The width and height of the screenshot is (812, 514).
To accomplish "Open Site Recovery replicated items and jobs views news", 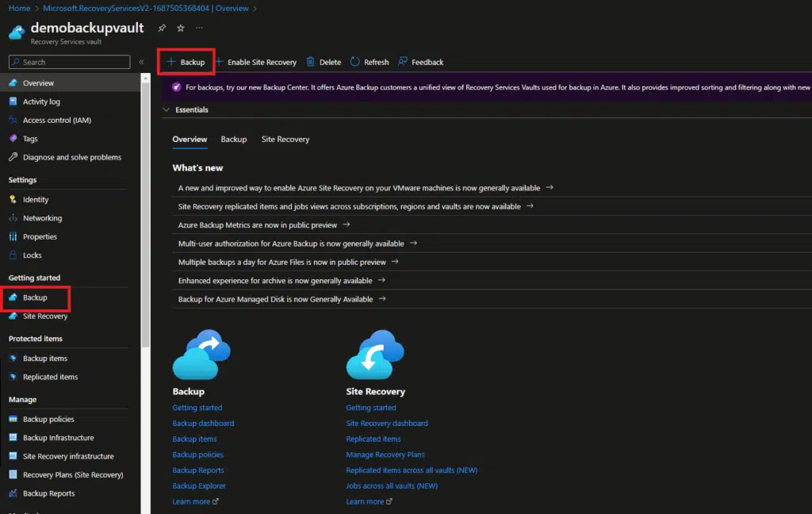I will point(356,206).
